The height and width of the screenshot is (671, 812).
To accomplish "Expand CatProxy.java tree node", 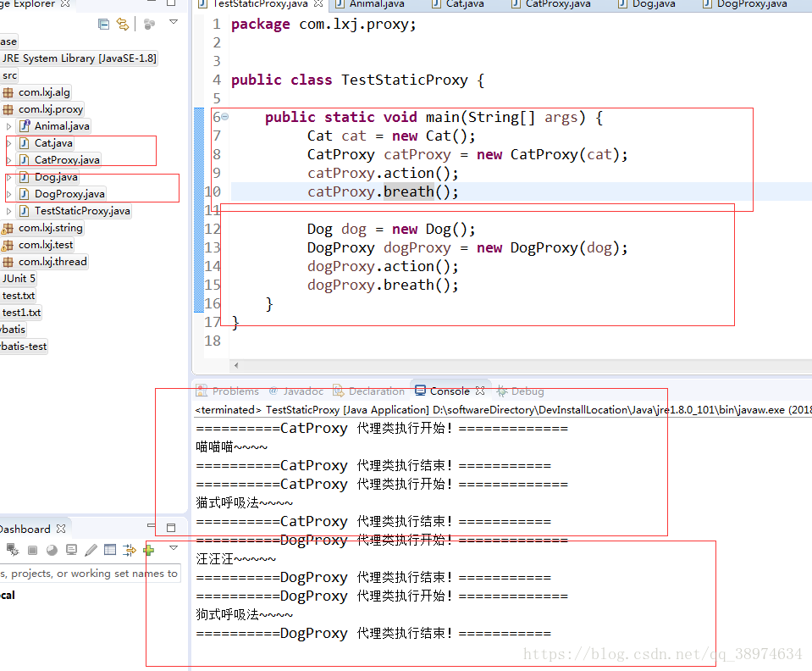I will coord(8,160).
